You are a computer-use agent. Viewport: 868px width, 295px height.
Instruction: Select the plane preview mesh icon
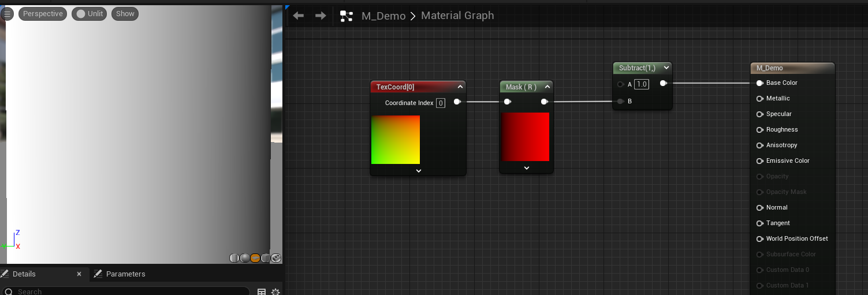pyautogui.click(x=255, y=258)
